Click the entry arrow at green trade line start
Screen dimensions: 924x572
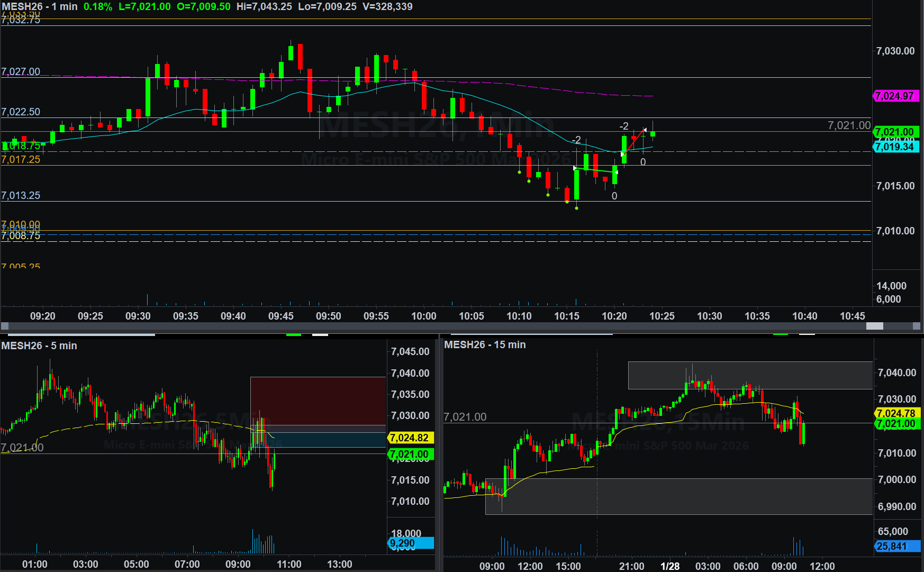pyautogui.click(x=575, y=168)
